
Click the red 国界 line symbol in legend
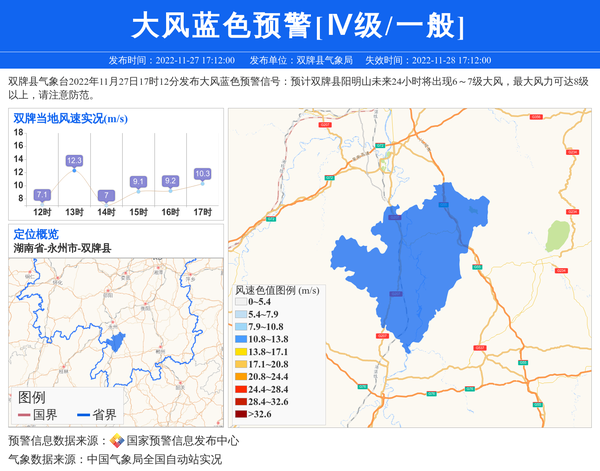[x=23, y=414]
